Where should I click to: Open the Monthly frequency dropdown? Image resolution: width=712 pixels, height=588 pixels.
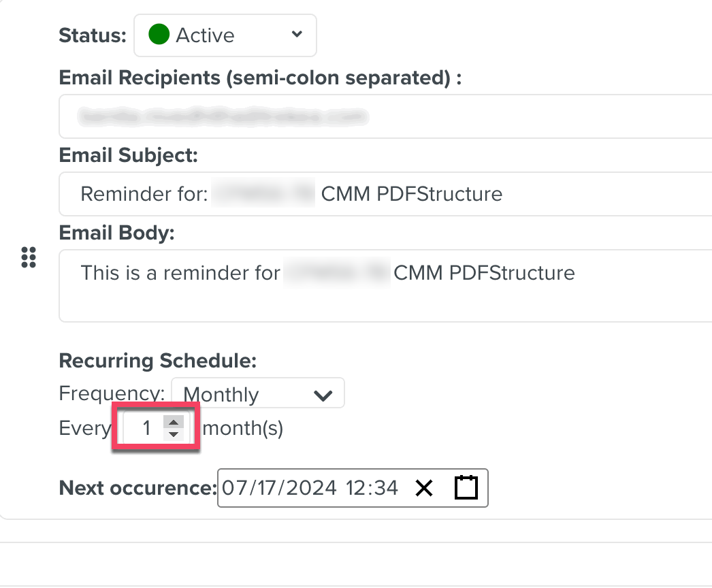tap(257, 394)
